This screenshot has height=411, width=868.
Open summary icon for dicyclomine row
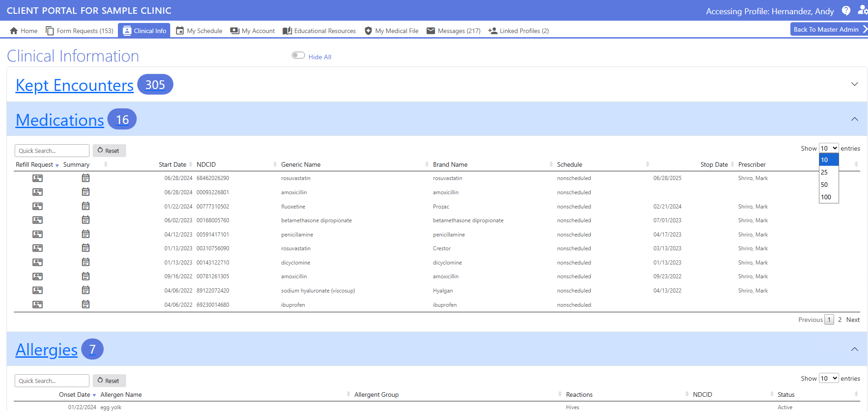(x=86, y=262)
